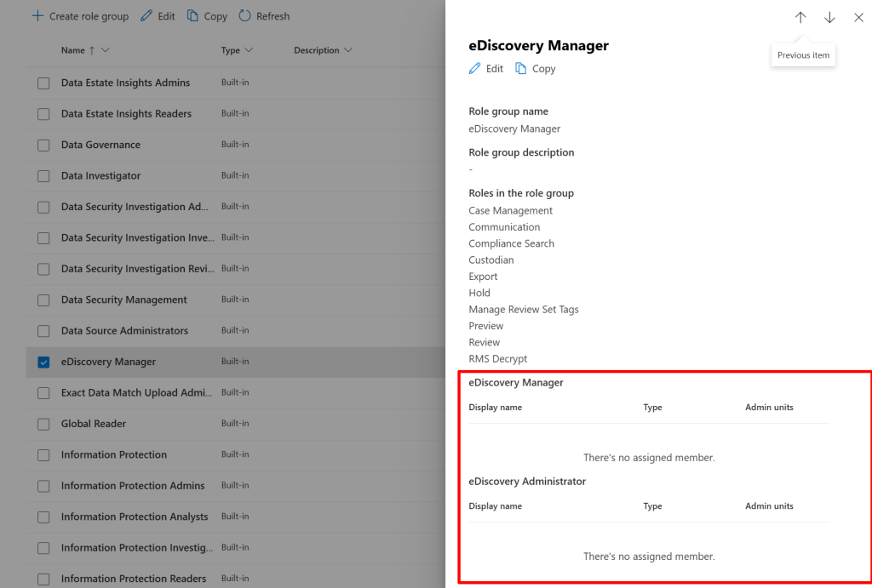Open the Name column sort dropdown
872x588 pixels.
(x=106, y=51)
